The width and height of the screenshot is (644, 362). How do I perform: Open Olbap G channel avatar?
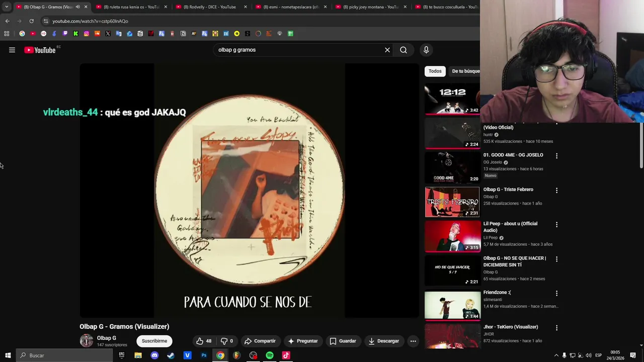coord(87,341)
